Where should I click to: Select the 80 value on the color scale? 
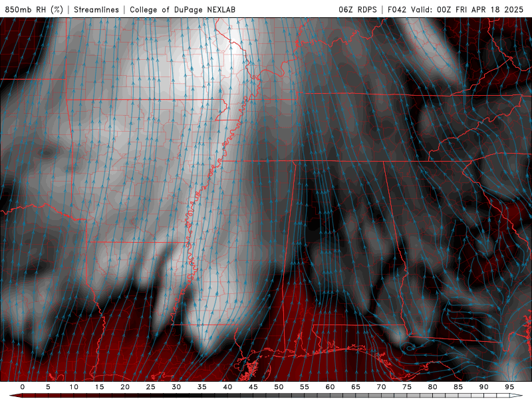point(432,387)
